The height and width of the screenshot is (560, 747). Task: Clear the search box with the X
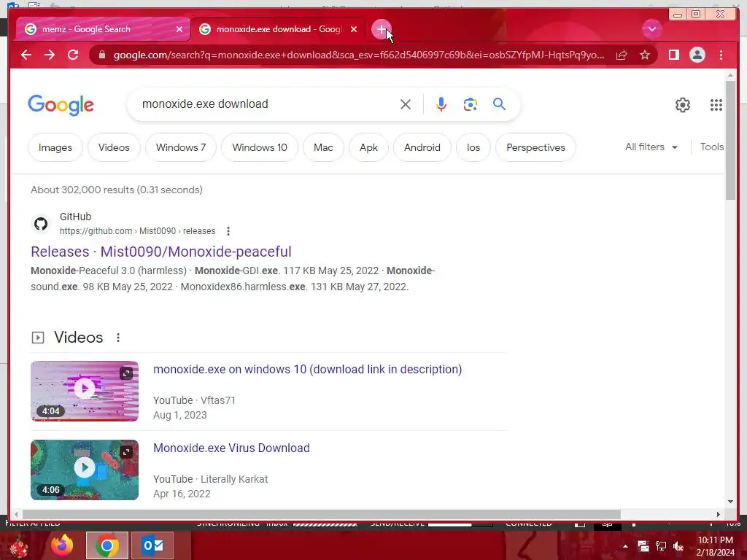406,104
